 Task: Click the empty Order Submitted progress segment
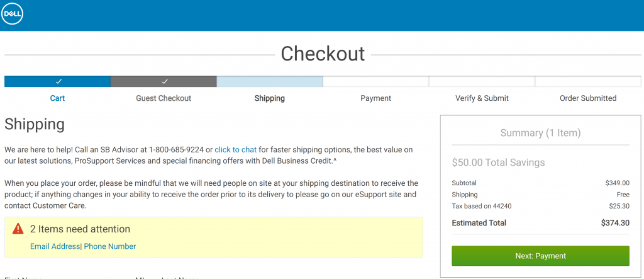tap(588, 81)
